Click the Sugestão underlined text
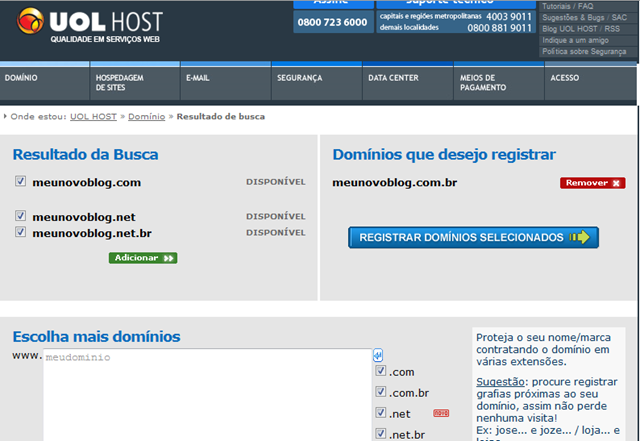This screenshot has height=441, width=640. tap(500, 382)
